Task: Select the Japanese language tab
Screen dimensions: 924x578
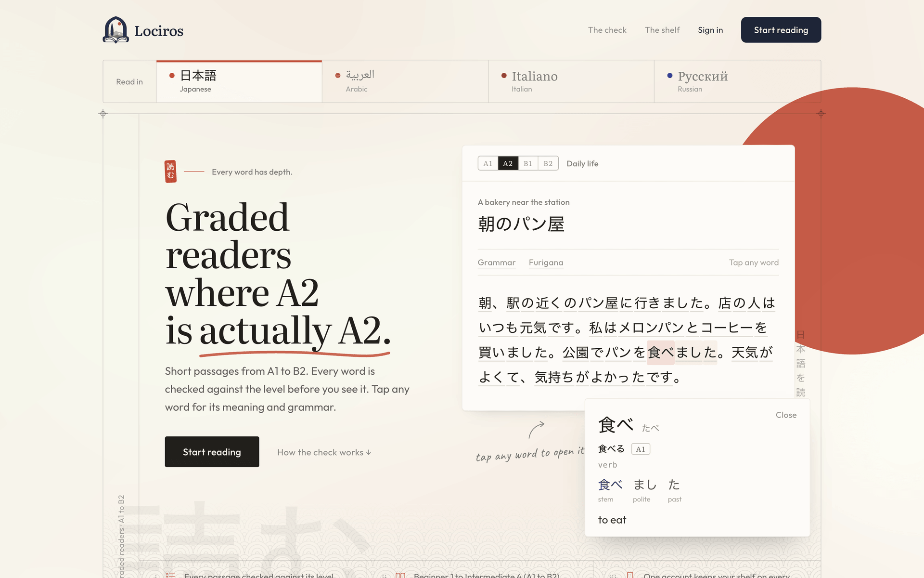Action: (239, 81)
